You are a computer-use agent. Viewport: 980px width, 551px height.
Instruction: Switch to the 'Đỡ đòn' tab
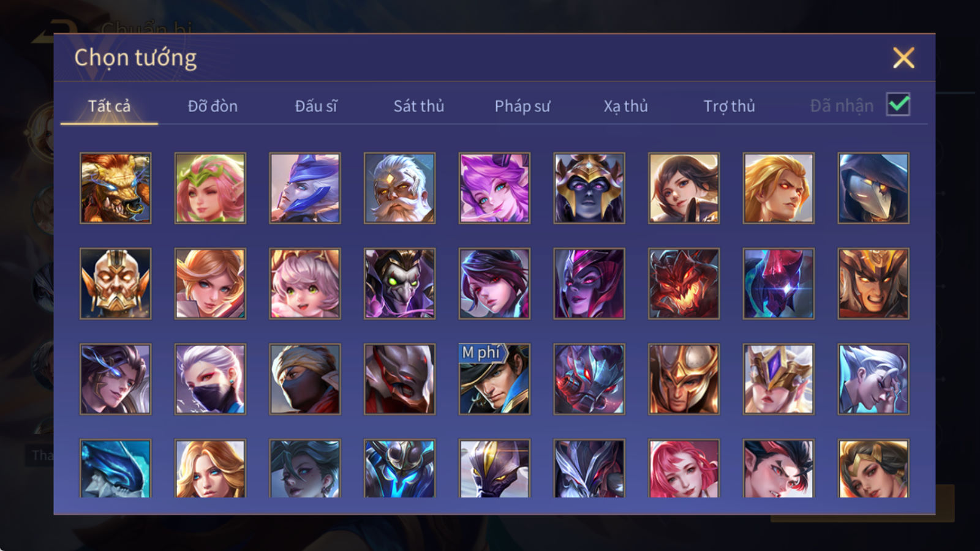pyautogui.click(x=213, y=106)
